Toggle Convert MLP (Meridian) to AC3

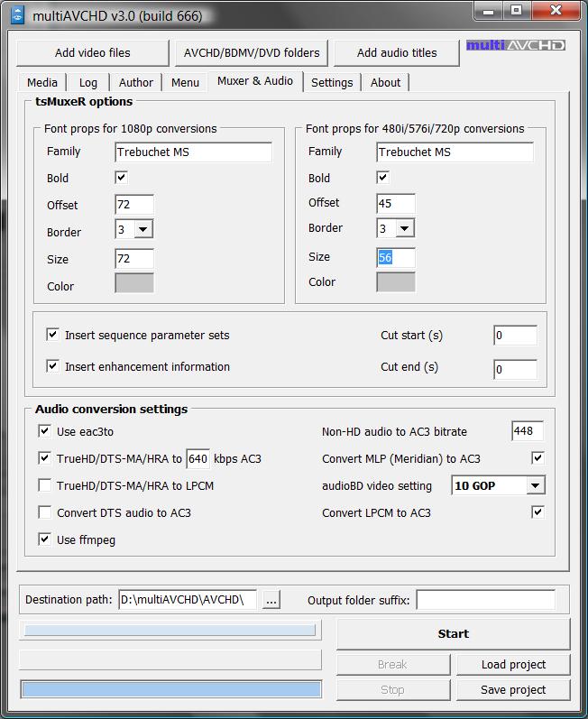(538, 457)
